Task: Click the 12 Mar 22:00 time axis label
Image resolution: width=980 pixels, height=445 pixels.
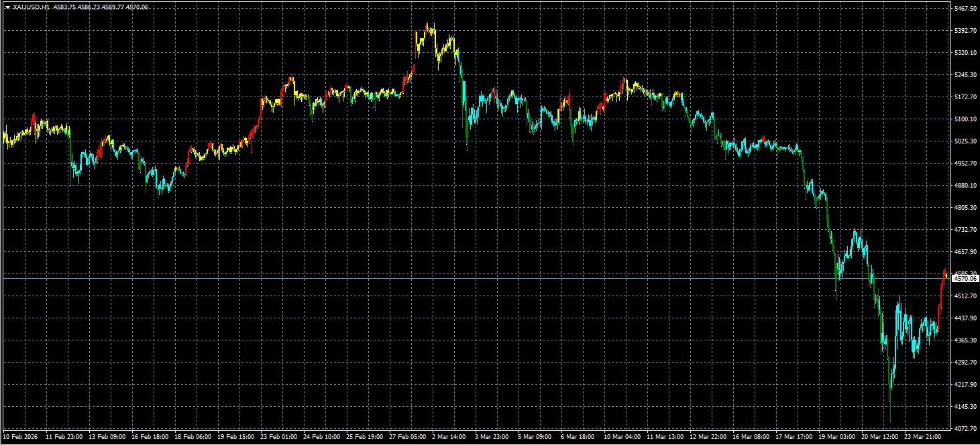Action: 708,437
